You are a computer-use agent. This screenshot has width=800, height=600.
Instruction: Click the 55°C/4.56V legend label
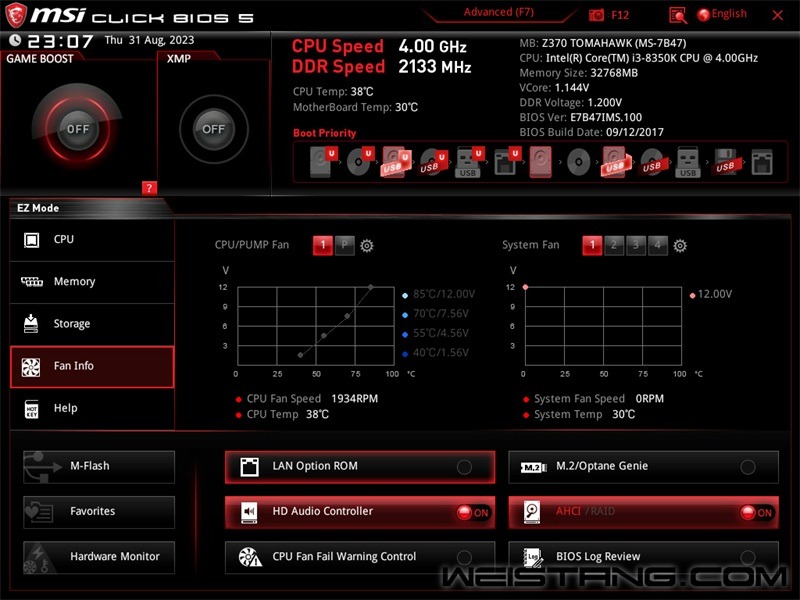(x=441, y=333)
